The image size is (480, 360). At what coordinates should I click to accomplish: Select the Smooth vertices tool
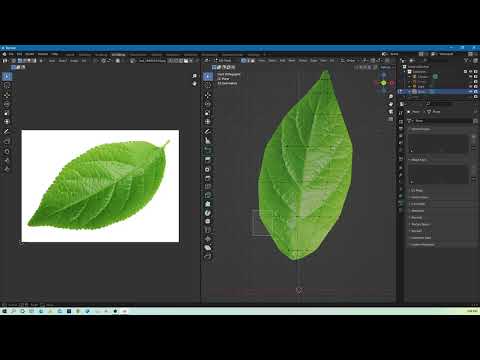[x=208, y=221]
